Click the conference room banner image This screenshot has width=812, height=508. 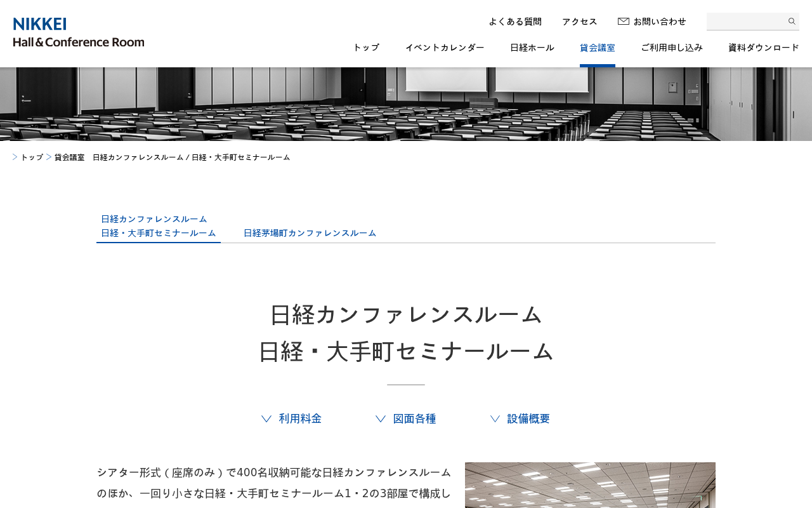(406, 104)
